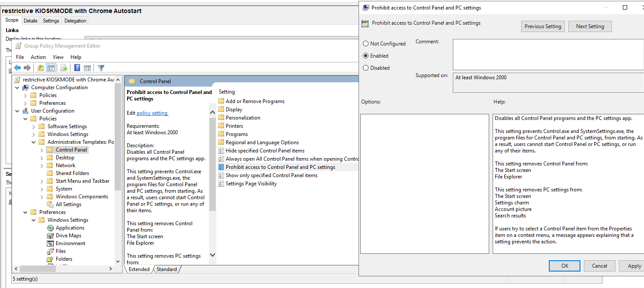The image size is (644, 288).
Task: Click the Computer Configuration computer icon in the tree
Action: click(26, 87)
